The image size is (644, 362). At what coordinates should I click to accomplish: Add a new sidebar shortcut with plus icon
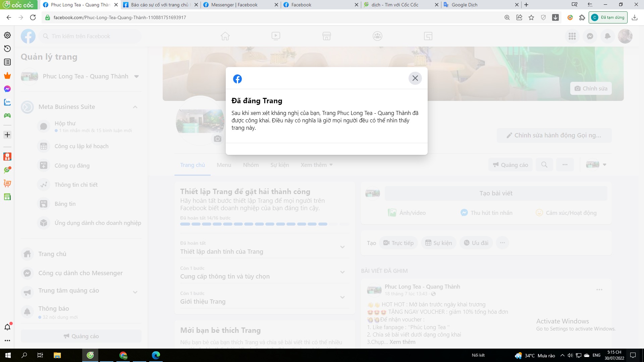pos(7,135)
